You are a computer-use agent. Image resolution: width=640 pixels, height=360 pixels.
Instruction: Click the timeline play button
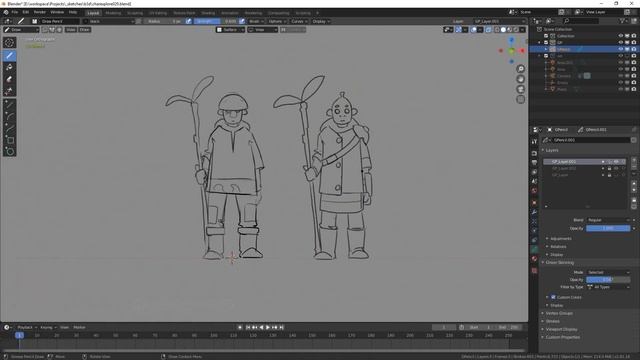268,327
